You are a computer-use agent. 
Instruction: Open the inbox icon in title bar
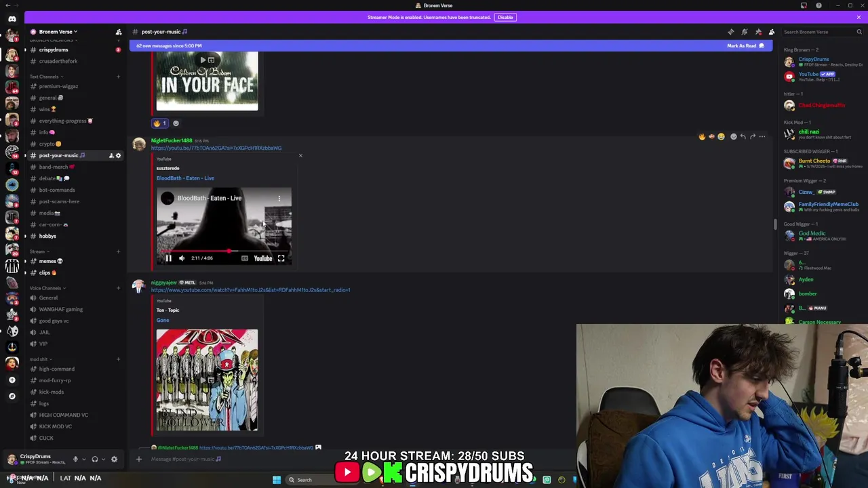804,5
